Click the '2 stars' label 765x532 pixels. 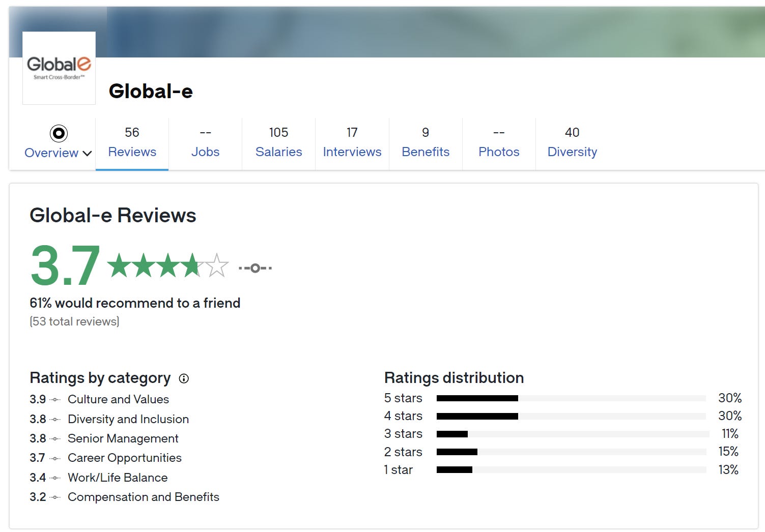[403, 452]
